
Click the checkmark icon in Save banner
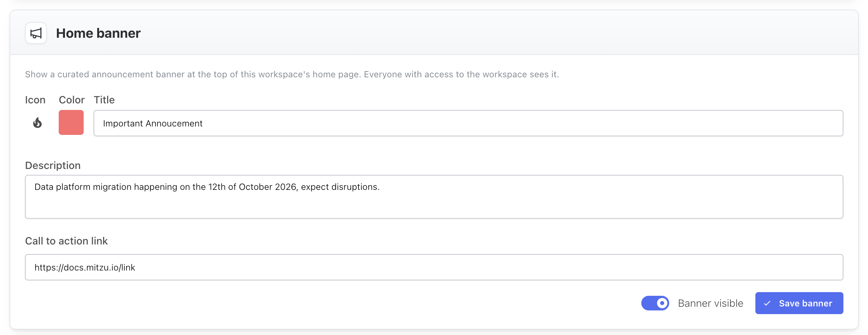(767, 303)
